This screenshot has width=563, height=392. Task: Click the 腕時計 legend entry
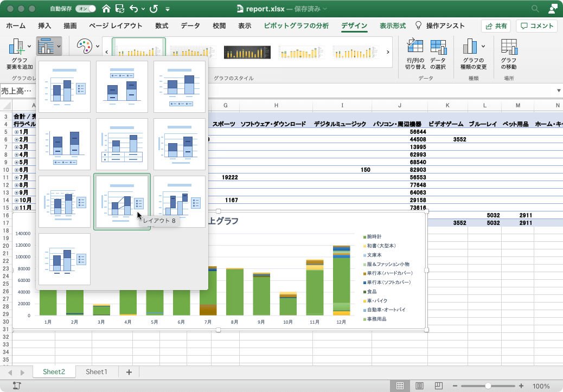[x=372, y=236]
